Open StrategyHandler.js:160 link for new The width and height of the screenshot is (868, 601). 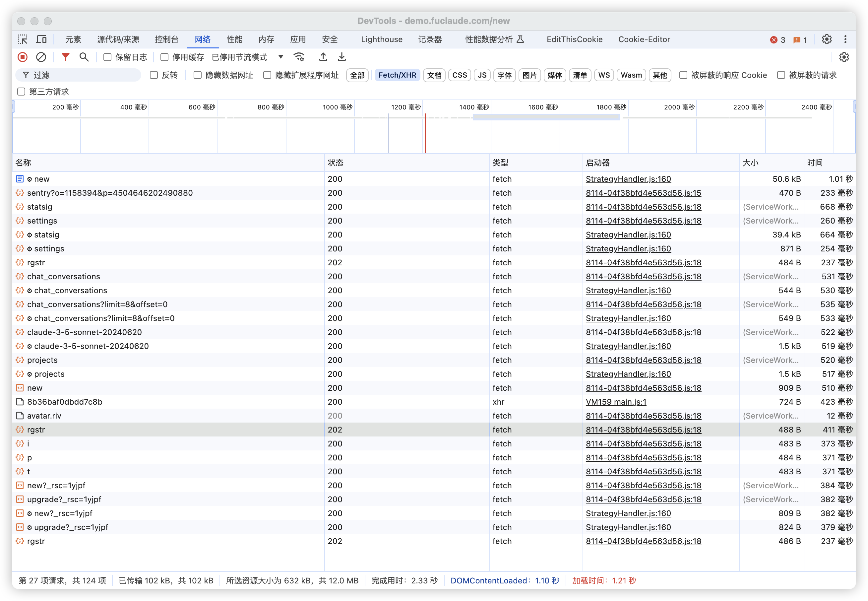[x=628, y=179]
